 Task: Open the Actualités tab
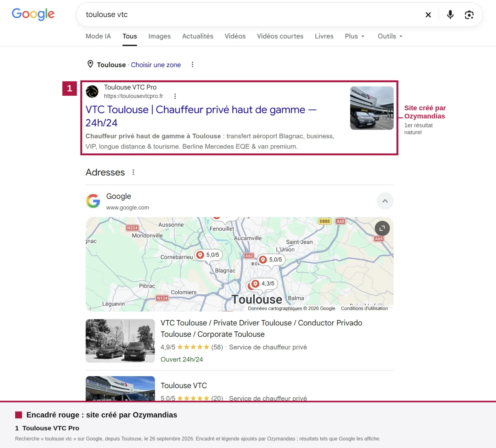pos(198,36)
